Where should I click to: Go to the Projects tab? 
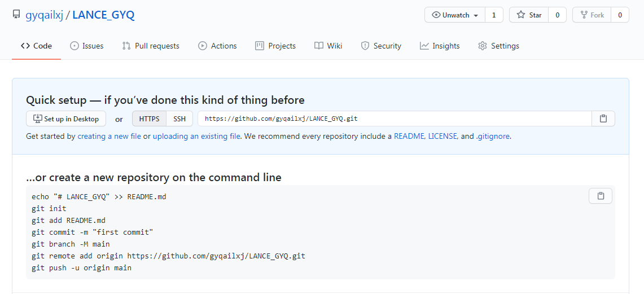pos(275,46)
